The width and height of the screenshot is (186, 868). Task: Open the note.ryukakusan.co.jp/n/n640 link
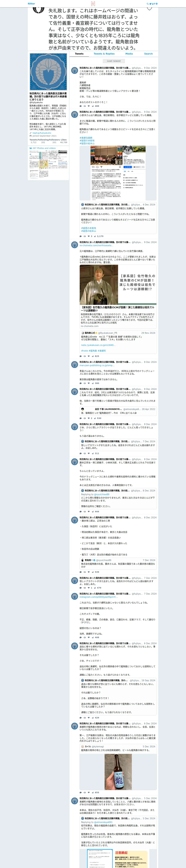(x=98, y=345)
